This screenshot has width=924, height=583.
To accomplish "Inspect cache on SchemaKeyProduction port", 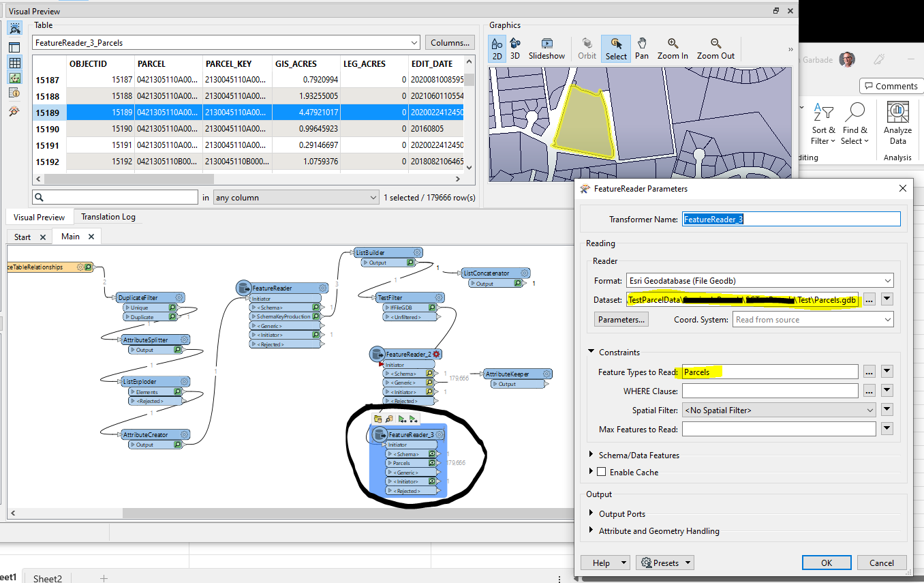I will click(315, 316).
